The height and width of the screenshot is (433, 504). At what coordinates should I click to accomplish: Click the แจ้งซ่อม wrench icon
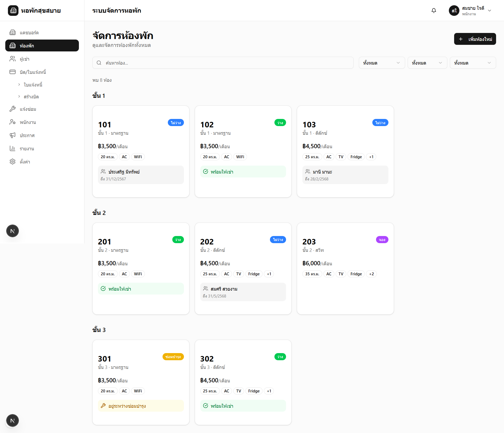pyautogui.click(x=12, y=109)
